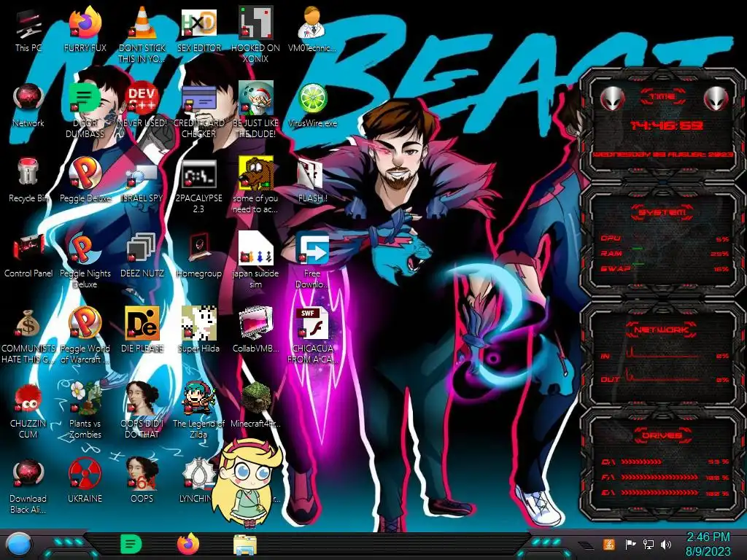
Task: Click the NETWORK header in the widget
Action: (x=661, y=330)
